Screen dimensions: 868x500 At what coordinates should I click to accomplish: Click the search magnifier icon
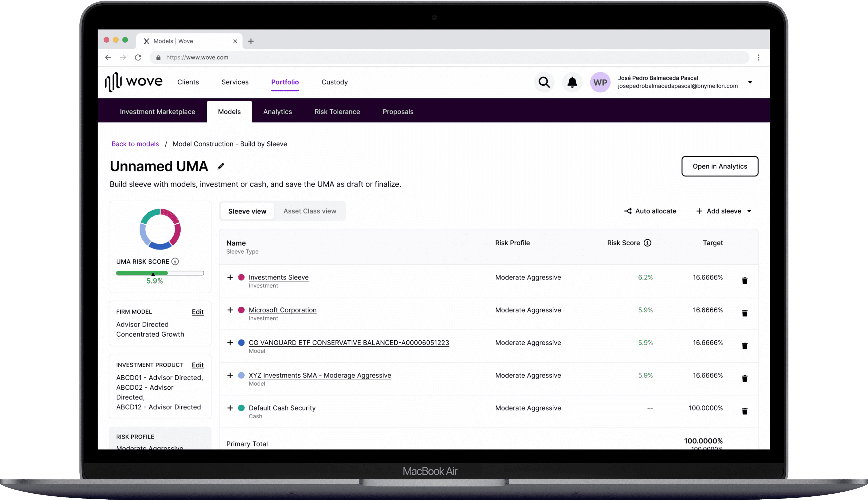[544, 82]
